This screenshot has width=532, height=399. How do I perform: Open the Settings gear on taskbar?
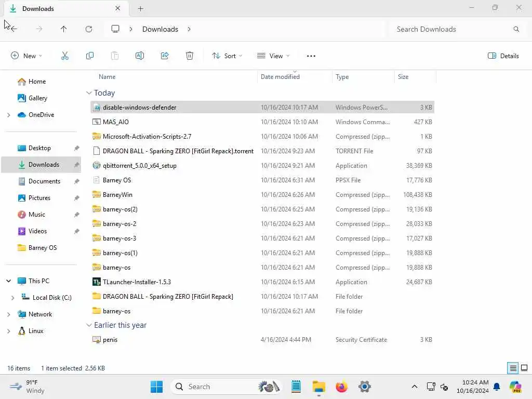[365, 387]
